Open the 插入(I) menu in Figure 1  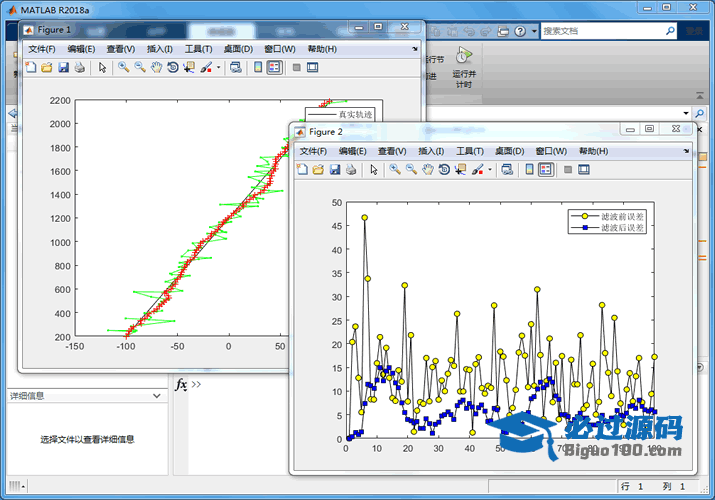click(160, 49)
